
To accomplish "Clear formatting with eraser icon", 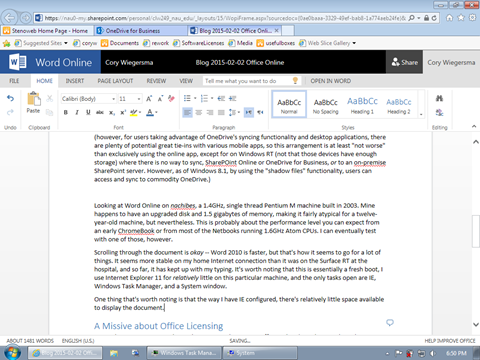I will point(171,98).
